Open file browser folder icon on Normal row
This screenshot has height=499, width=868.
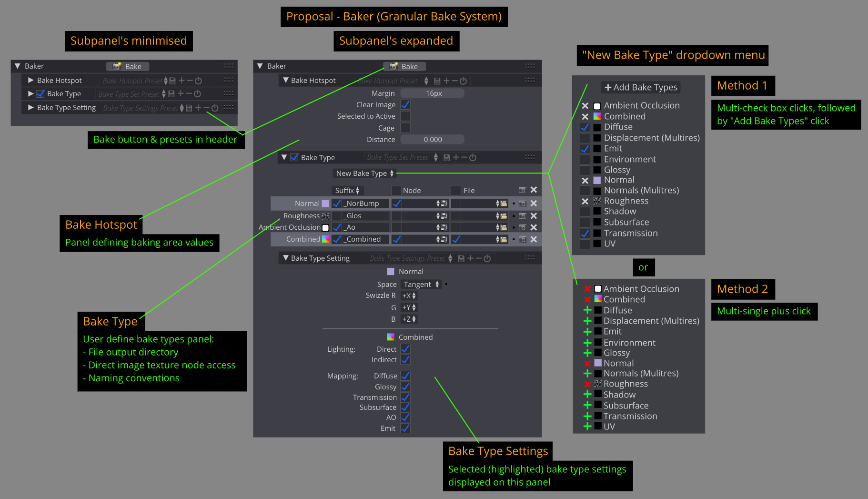(x=504, y=204)
